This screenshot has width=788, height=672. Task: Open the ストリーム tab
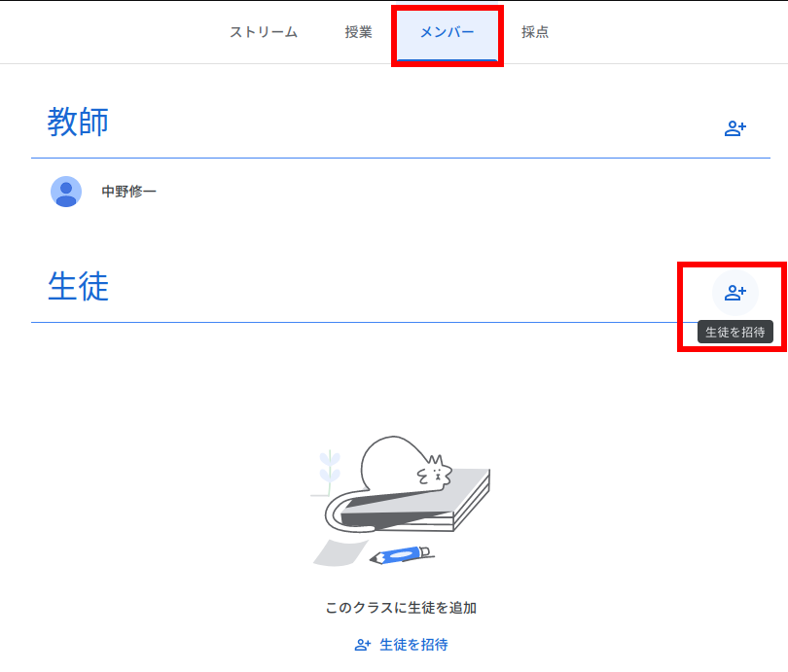[263, 32]
